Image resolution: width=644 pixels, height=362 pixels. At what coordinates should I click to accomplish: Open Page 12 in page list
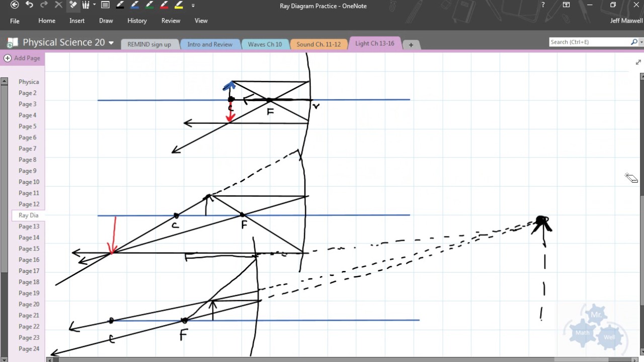pos(28,204)
